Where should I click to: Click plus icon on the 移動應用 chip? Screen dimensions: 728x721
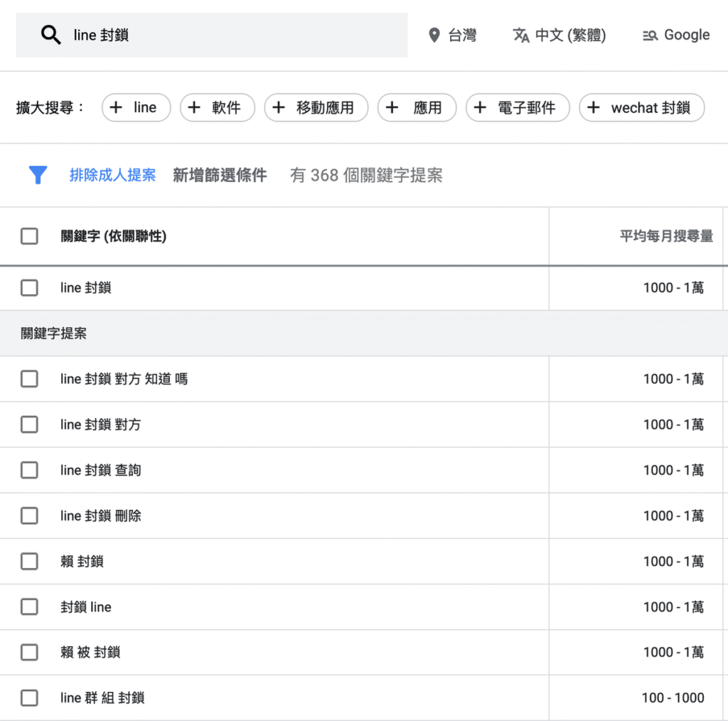point(279,107)
